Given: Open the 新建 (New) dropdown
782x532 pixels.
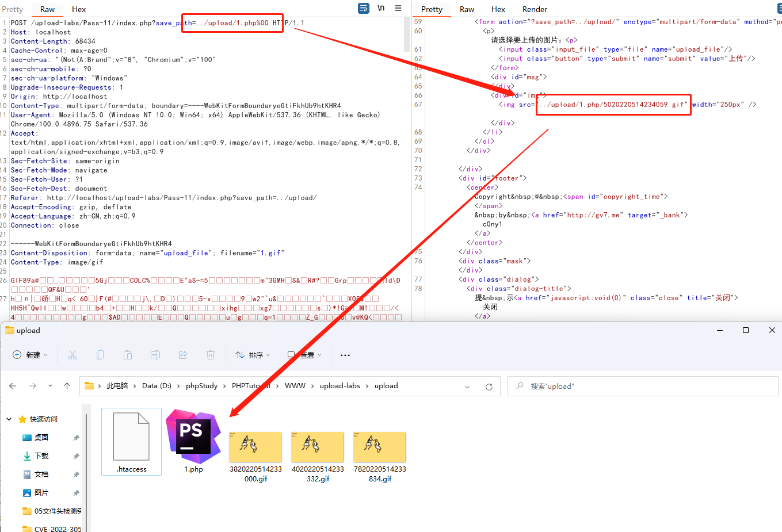Looking at the screenshot, I should [x=30, y=355].
